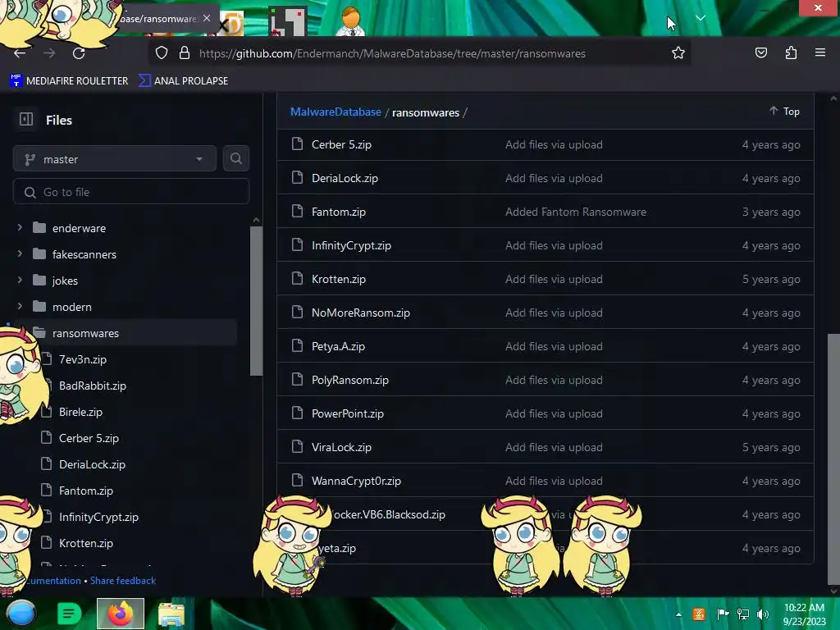Select InfinityCrypt.zip in the sidebar tree
This screenshot has width=840, height=630.
tap(98, 517)
